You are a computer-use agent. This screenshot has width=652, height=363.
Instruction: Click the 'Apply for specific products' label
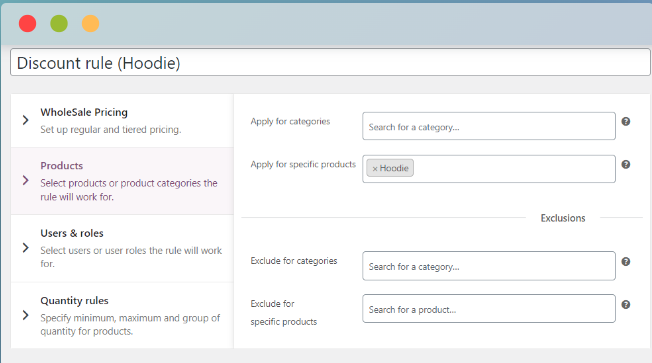[303, 164]
